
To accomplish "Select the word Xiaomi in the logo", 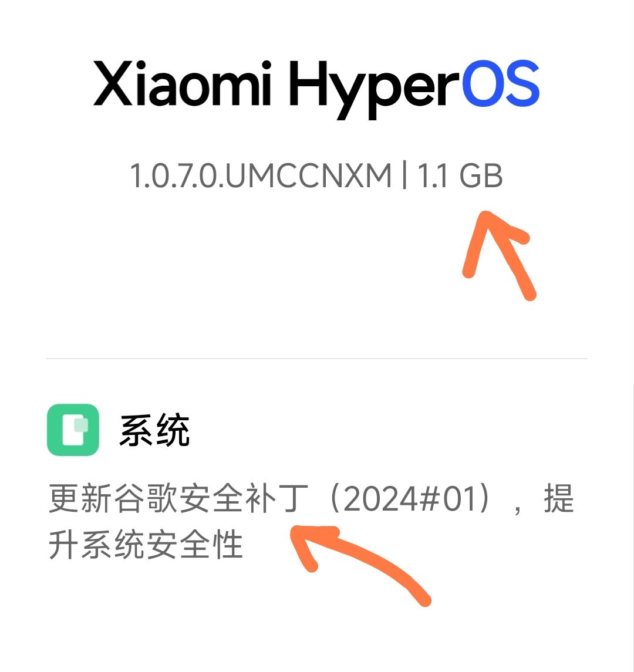I will click(x=183, y=83).
